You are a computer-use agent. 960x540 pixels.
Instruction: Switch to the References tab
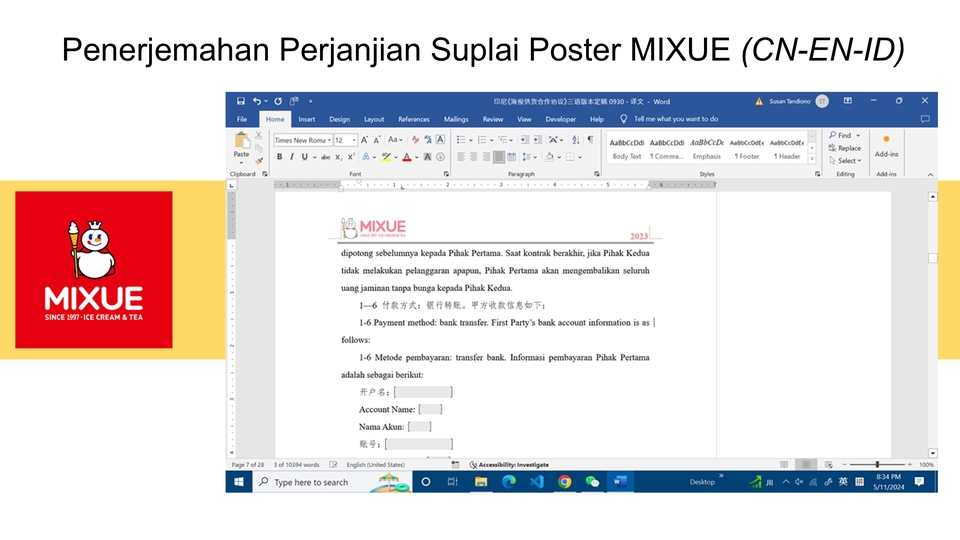coord(414,119)
